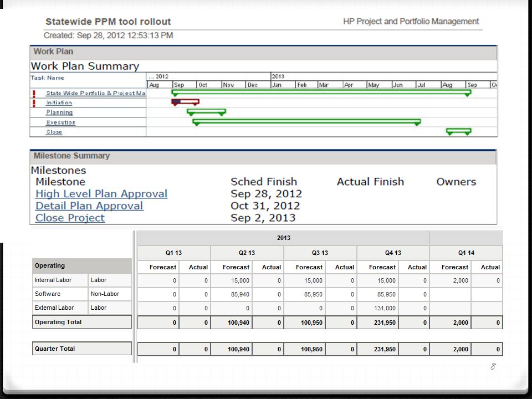532x399 pixels.
Task: Click the Actual Finish column header
Action: (370, 182)
